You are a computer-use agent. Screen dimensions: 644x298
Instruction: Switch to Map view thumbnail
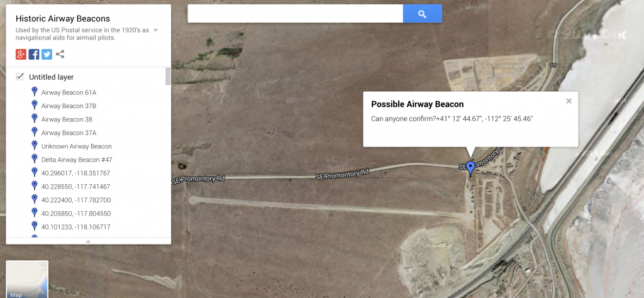click(x=27, y=279)
